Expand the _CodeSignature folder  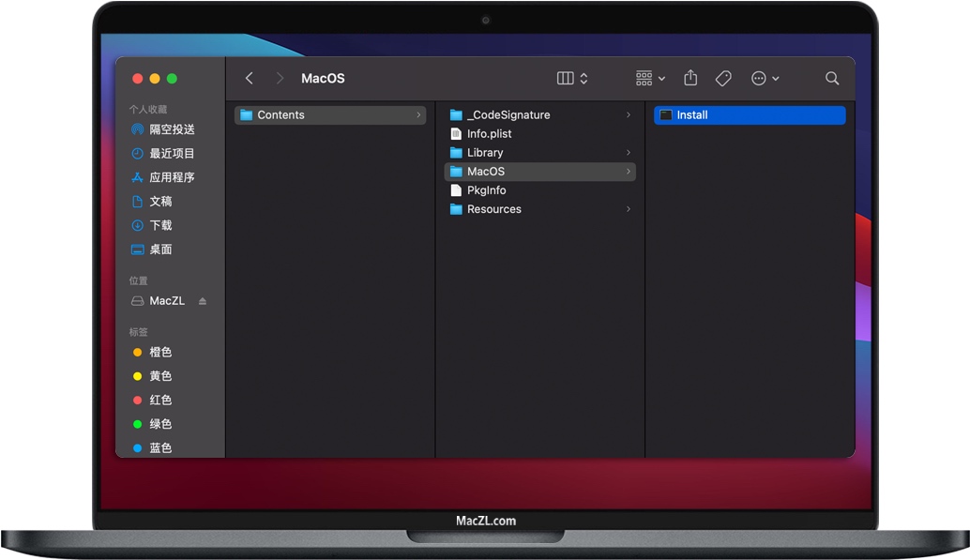pyautogui.click(x=508, y=115)
